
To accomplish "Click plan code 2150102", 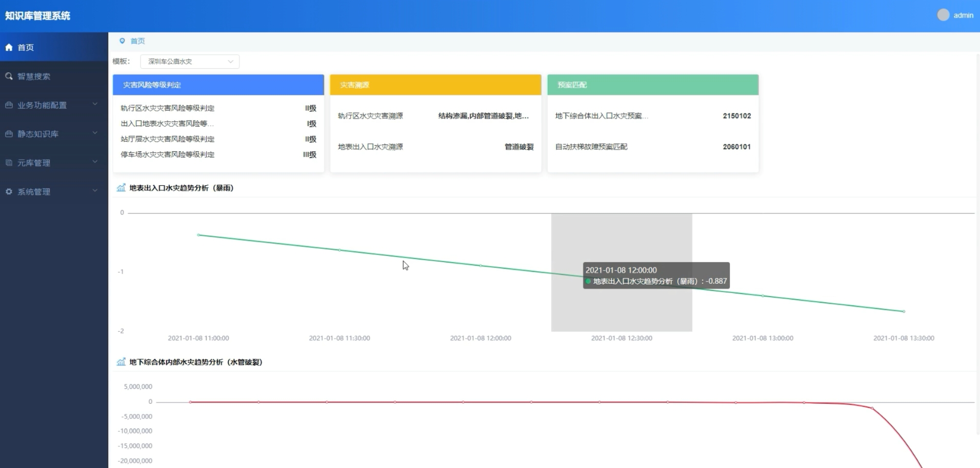I will [737, 115].
